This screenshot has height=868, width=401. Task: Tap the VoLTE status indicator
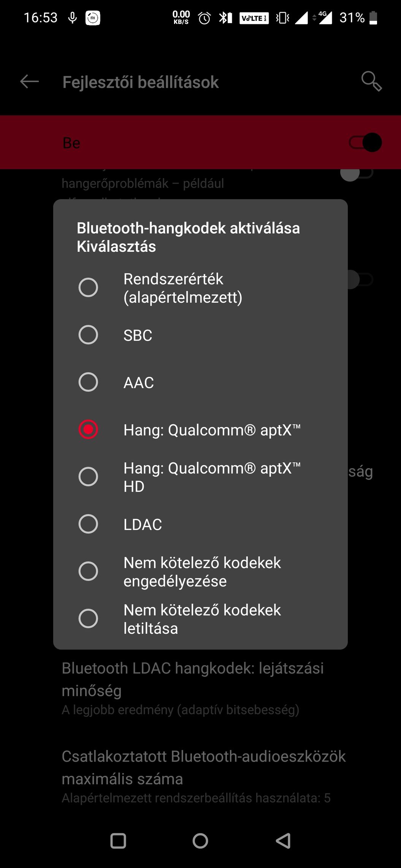[x=254, y=18]
